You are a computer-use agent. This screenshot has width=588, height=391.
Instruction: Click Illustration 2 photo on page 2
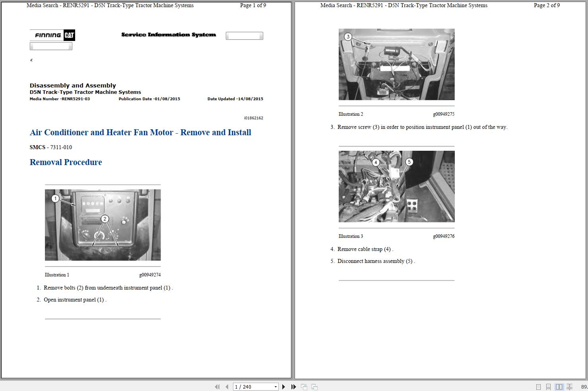point(397,64)
